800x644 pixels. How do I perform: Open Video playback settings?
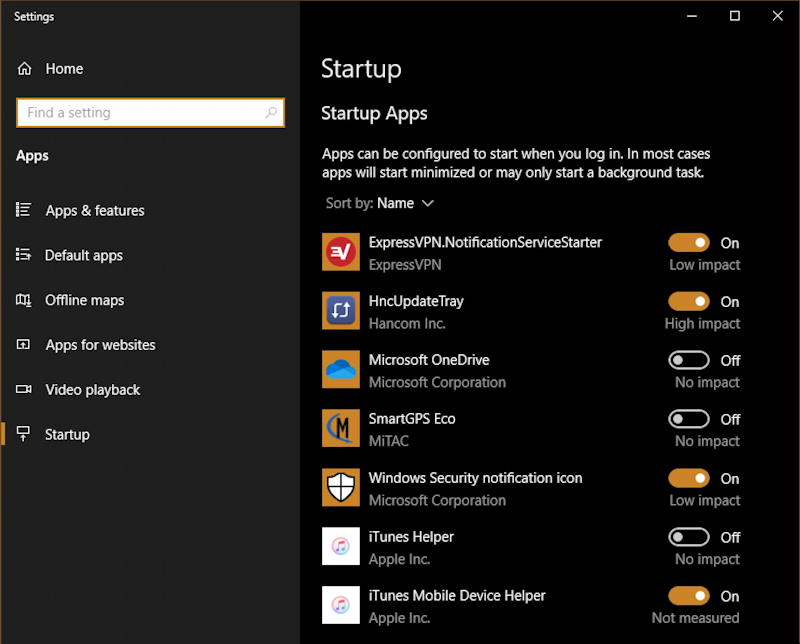(92, 390)
